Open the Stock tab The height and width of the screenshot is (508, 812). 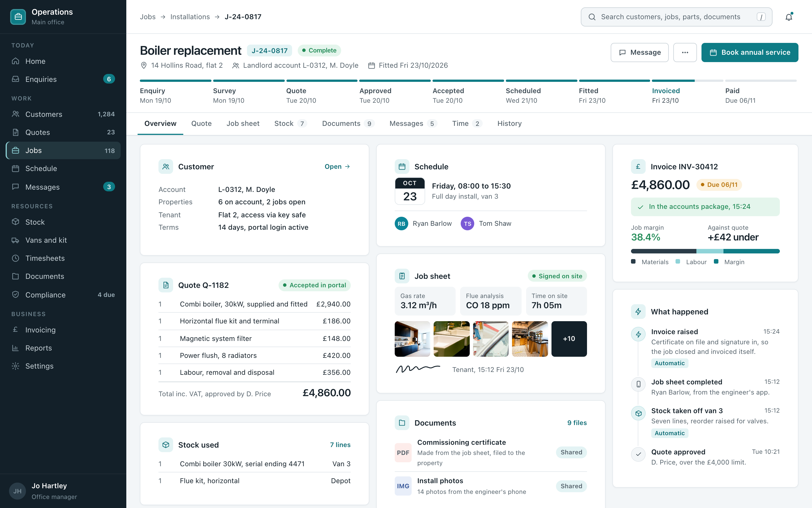coord(290,124)
